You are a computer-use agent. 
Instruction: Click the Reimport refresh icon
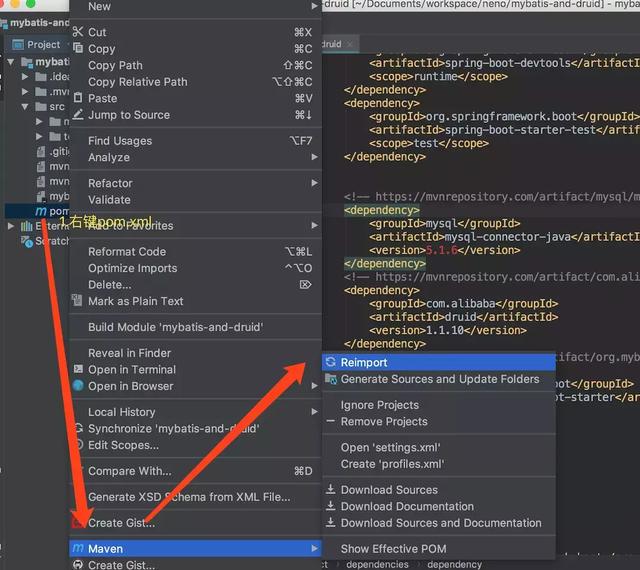tap(331, 362)
